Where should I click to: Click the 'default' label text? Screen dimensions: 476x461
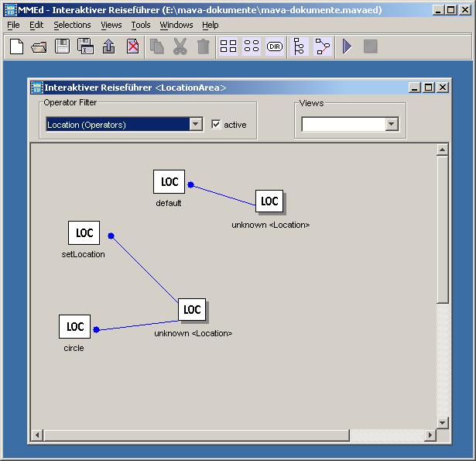point(169,203)
